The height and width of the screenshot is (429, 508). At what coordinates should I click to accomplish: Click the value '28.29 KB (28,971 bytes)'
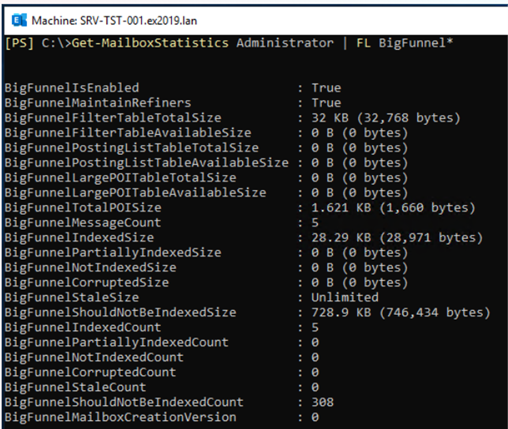pos(397,238)
